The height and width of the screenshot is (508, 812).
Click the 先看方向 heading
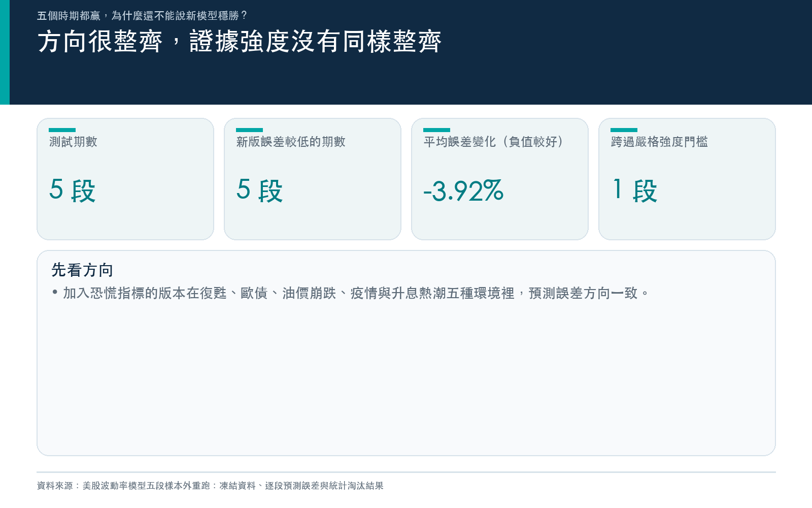82,270
